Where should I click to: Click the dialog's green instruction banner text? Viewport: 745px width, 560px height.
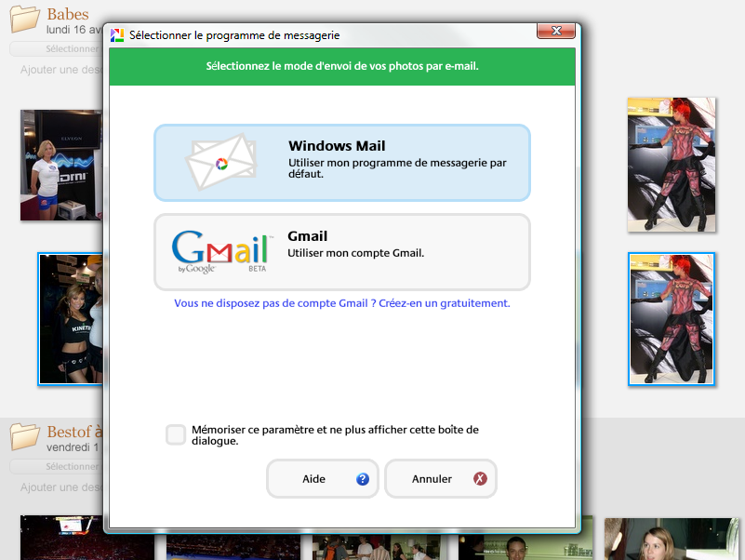tap(342, 66)
